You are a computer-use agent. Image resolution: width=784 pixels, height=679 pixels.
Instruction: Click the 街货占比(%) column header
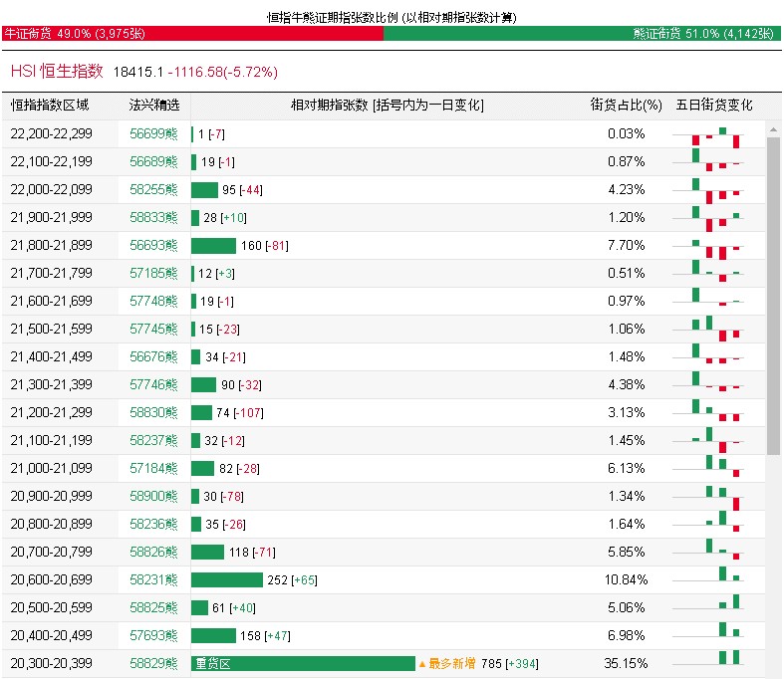(x=626, y=106)
